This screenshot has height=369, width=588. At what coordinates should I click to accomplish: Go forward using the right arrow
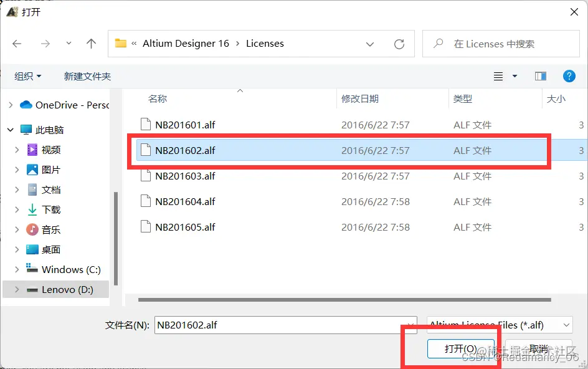coord(45,44)
